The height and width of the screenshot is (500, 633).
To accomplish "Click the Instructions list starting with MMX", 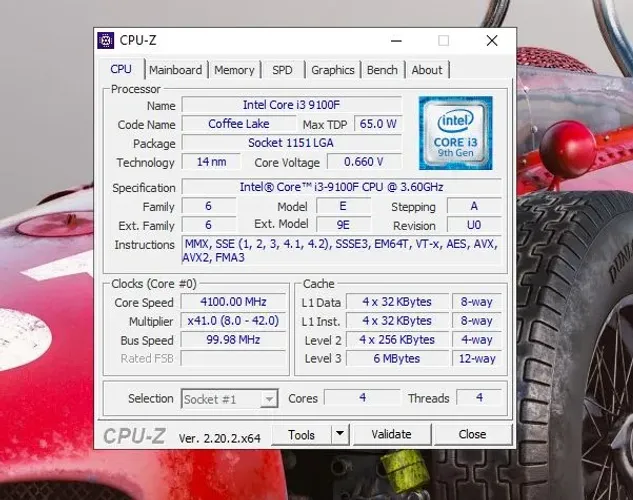I will coord(342,251).
